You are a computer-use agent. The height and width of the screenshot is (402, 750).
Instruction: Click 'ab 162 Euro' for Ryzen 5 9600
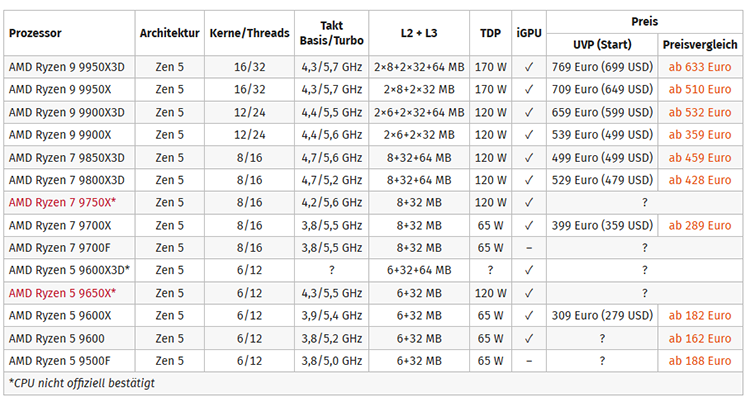(700, 338)
